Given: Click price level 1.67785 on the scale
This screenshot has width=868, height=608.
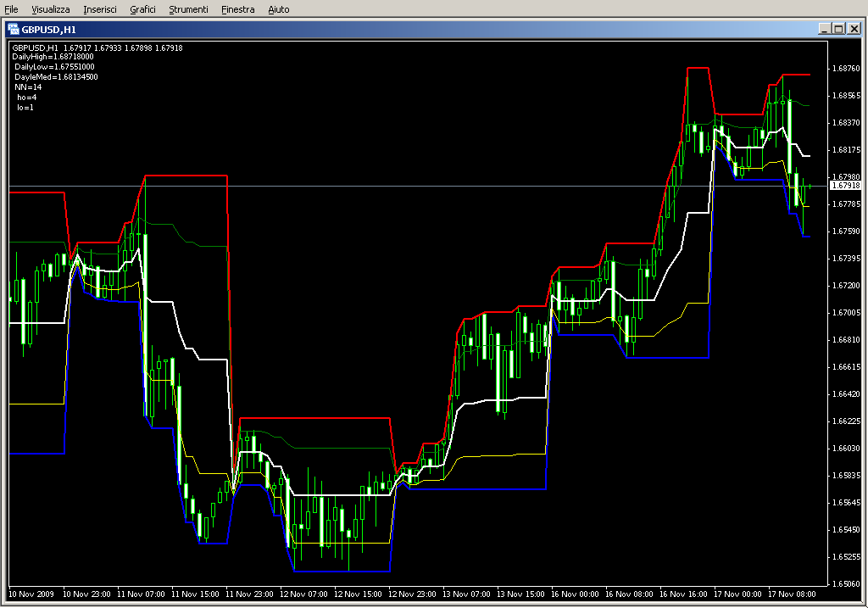Looking at the screenshot, I should point(847,204).
